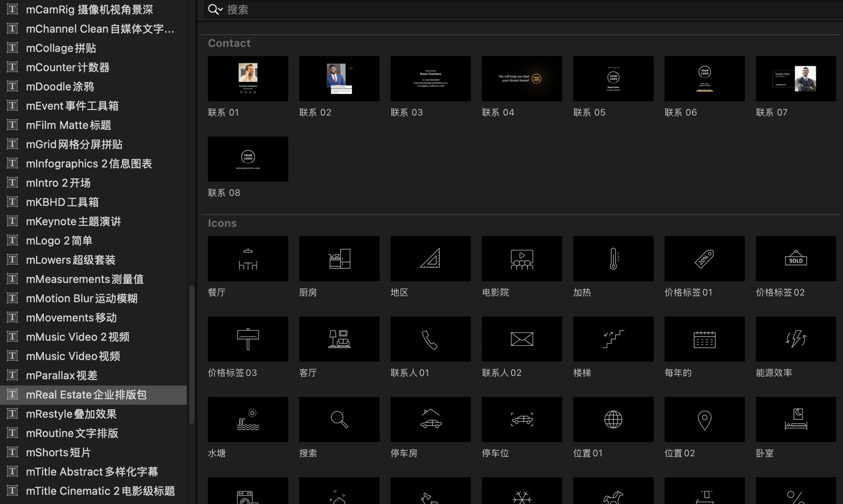Select mChannel Clean 自媒体文字 category

[93, 29]
